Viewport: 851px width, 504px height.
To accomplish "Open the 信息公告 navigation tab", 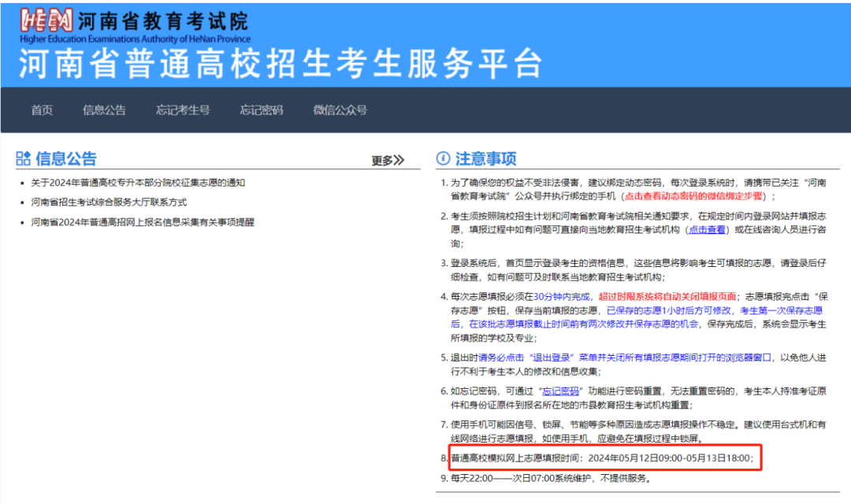I will click(x=105, y=110).
